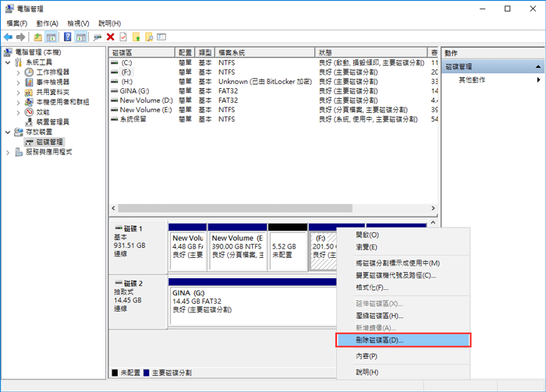This screenshot has height=392, width=546.
Task: Click the volume list horizontal scrollbar thumb
Action: pyautogui.click(x=235, y=208)
